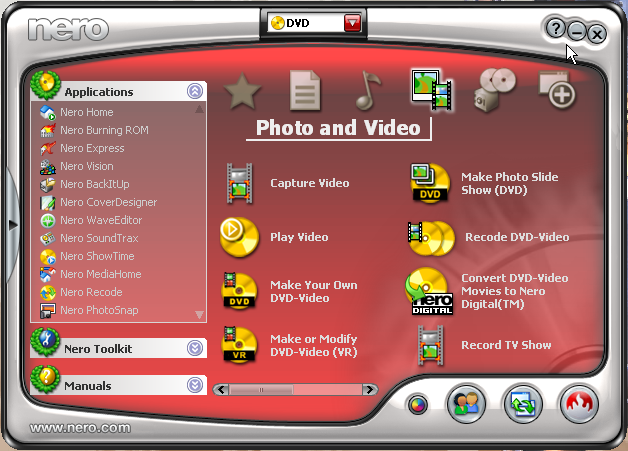The image size is (628, 451).
Task: Select the Photo and Video category icon
Action: (432, 90)
